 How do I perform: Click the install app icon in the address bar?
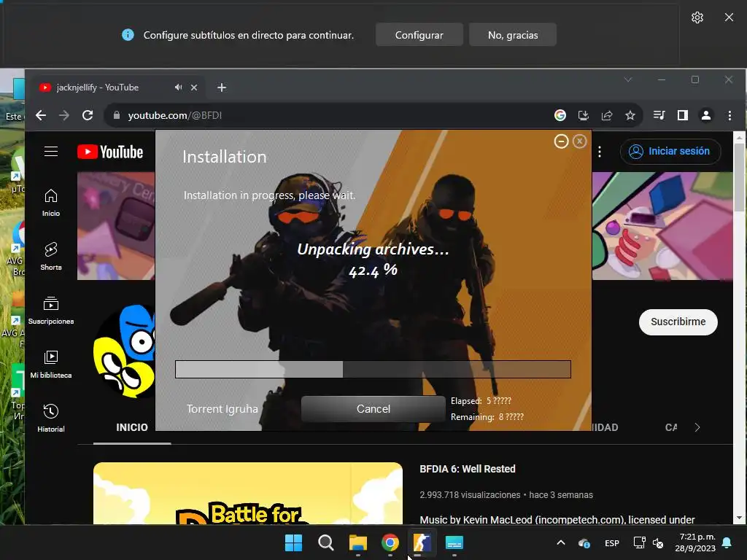point(583,115)
